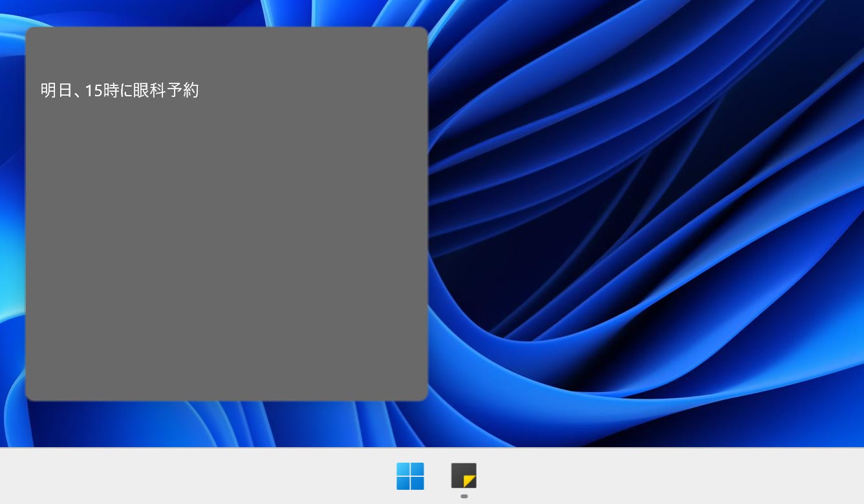Place cursor right after 予約 in the note
This screenshot has width=864, height=504.
pyautogui.click(x=199, y=90)
